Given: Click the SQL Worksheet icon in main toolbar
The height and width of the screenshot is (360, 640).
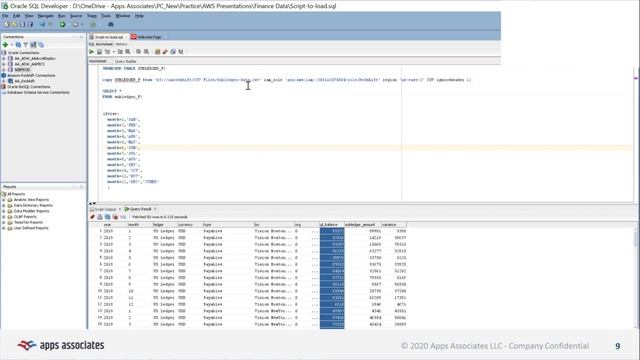Looking at the screenshot, I should [93, 24].
